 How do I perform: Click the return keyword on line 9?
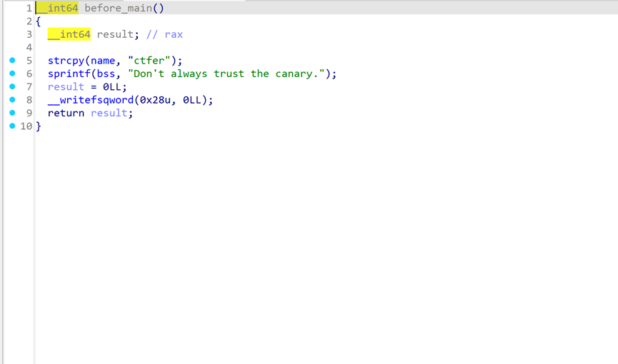click(x=66, y=113)
